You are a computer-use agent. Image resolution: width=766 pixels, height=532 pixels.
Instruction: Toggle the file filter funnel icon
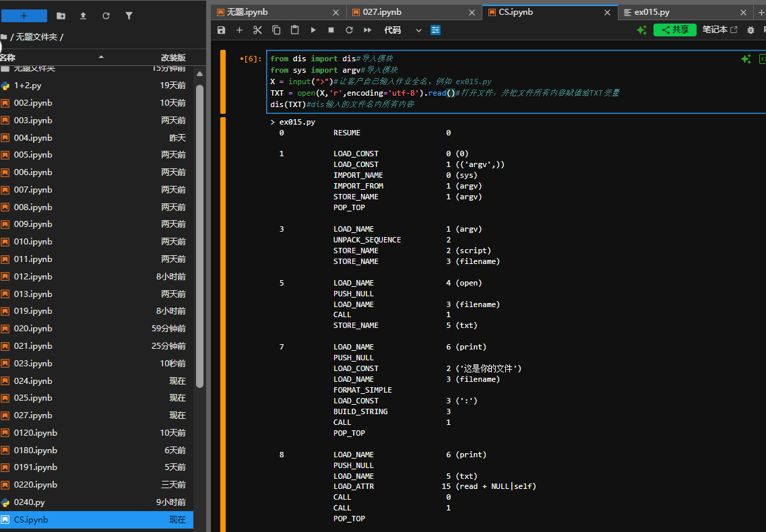(129, 15)
